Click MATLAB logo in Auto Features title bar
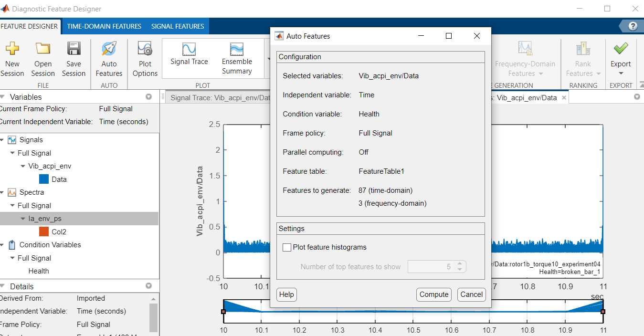644x336 pixels. 279,36
